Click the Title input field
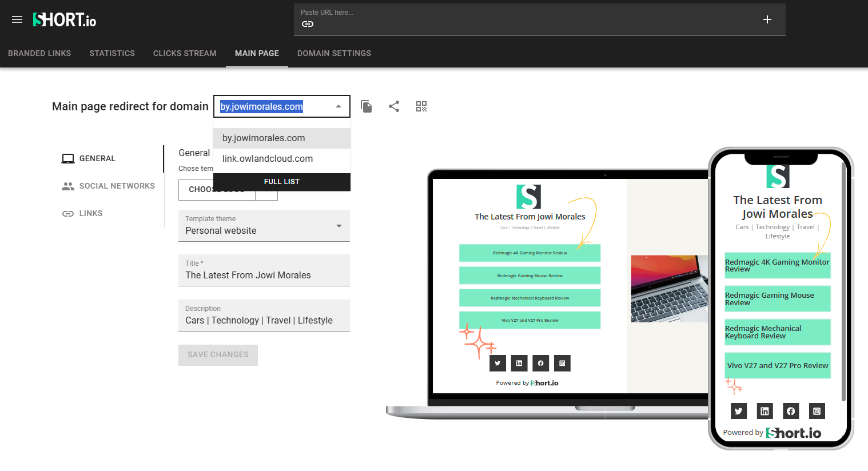The image size is (868, 471). [x=264, y=270]
